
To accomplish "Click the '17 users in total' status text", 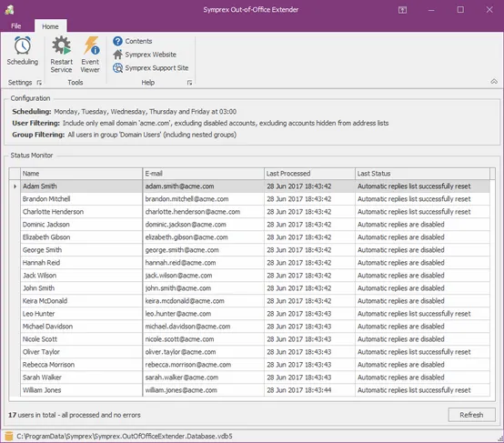I will click(x=75, y=415).
